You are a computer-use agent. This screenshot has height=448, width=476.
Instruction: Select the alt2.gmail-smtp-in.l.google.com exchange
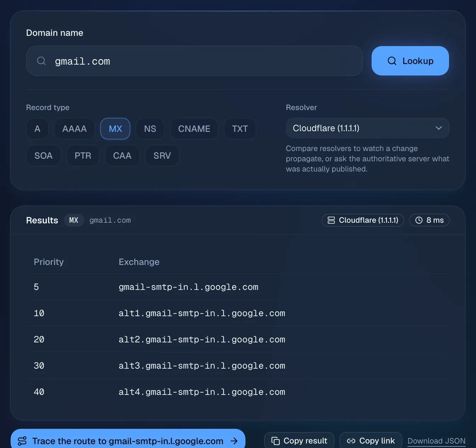(202, 339)
